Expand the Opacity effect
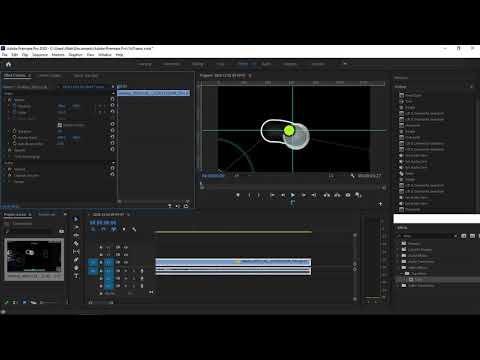Screen dimensions: 480x360 (x=5, y=150)
